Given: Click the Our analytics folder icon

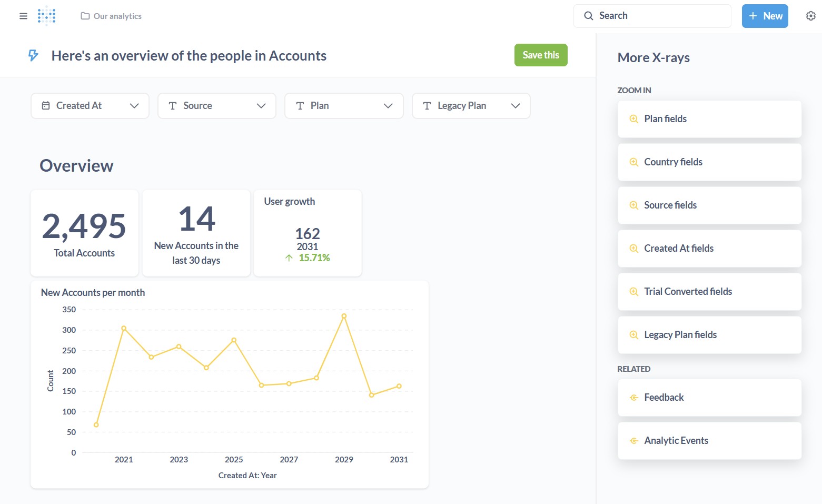Looking at the screenshot, I should pyautogui.click(x=85, y=16).
